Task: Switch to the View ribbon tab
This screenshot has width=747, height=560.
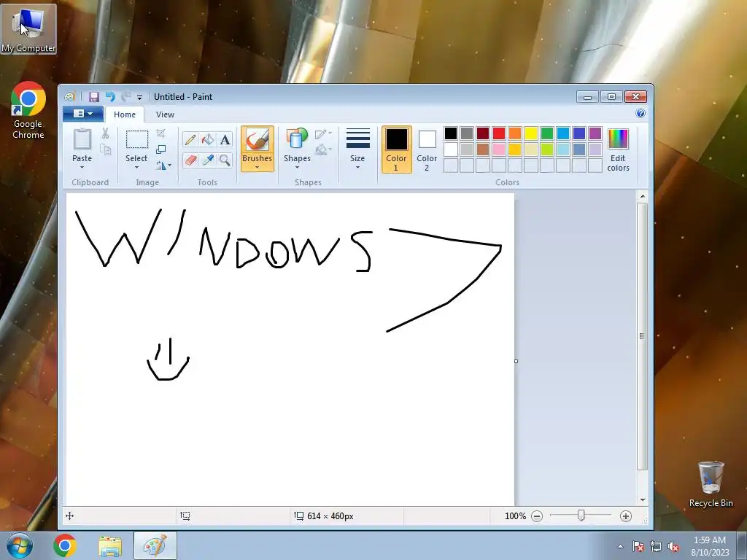Action: 165,114
